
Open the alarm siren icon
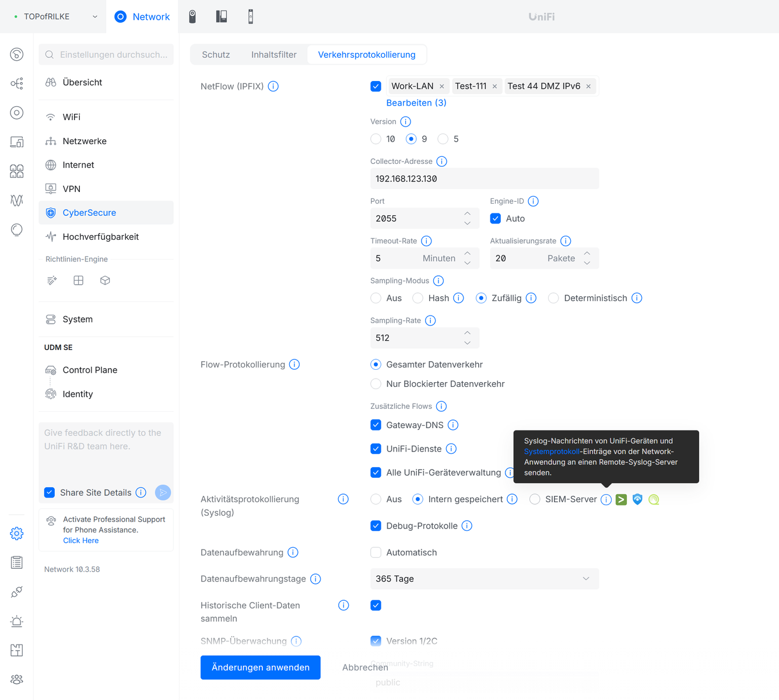coord(17,621)
